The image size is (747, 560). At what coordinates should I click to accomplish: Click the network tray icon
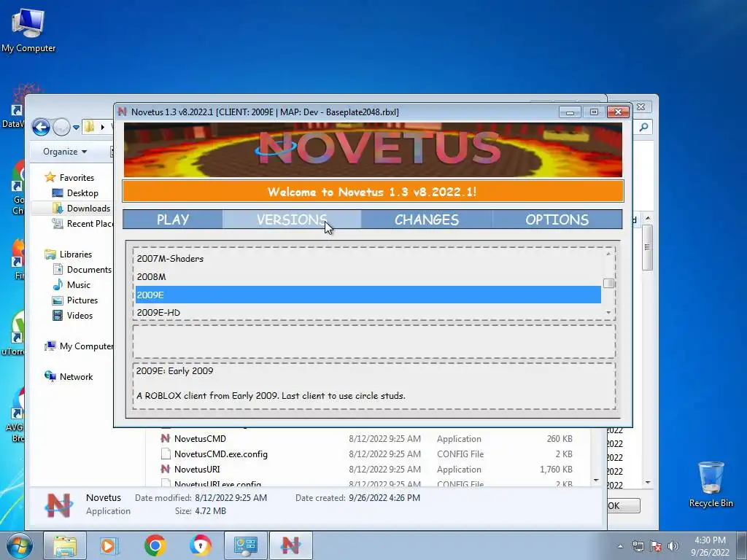click(x=638, y=546)
